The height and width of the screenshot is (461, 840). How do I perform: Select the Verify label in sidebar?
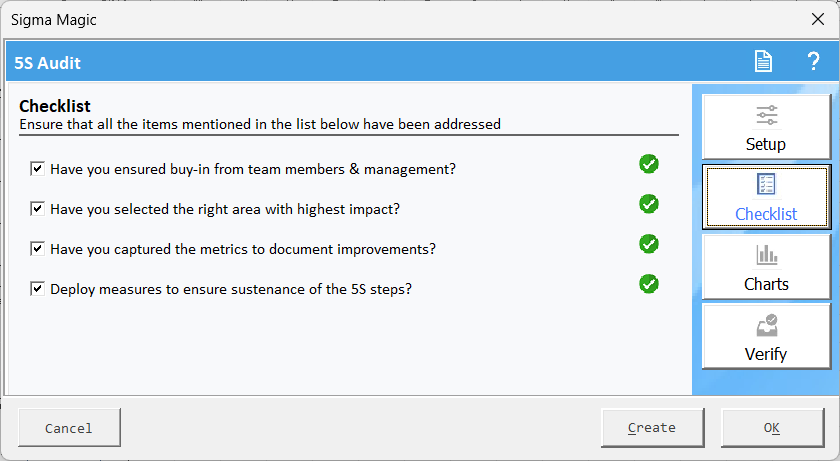pyautogui.click(x=766, y=354)
